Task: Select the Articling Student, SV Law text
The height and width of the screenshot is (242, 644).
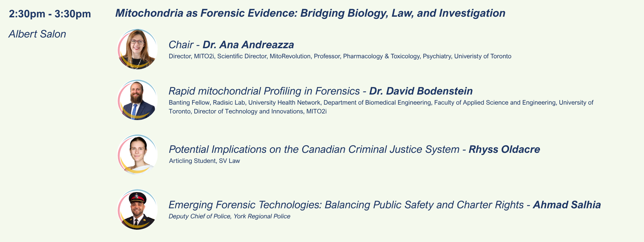Action: click(204, 161)
